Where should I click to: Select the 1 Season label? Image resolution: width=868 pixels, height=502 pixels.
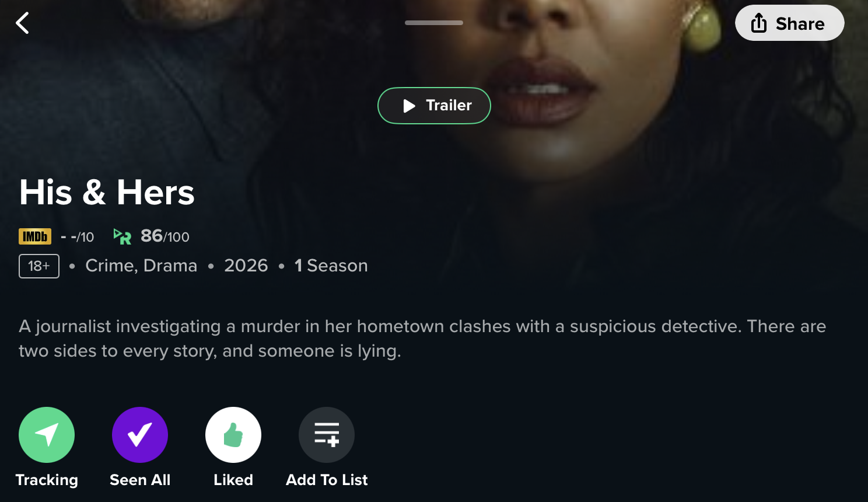331,266
